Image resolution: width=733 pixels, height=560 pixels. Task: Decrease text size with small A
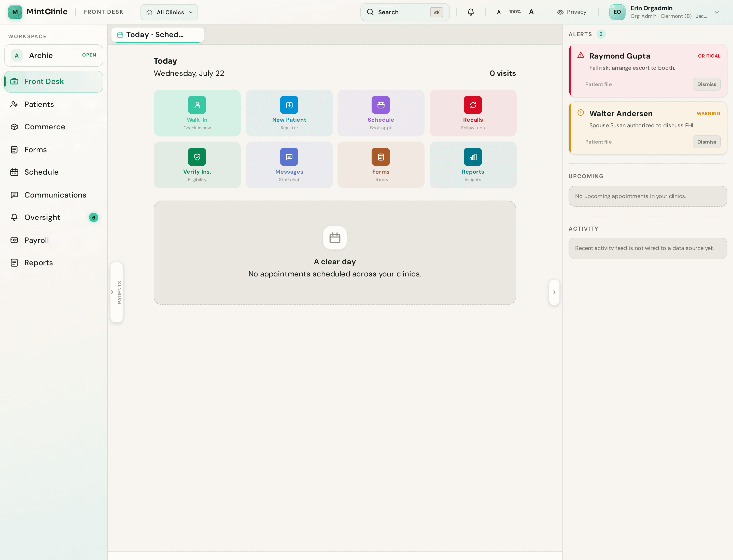tap(499, 12)
